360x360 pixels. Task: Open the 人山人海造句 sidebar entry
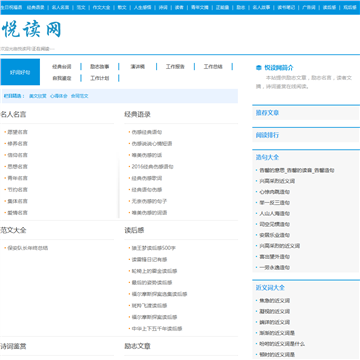click(275, 214)
